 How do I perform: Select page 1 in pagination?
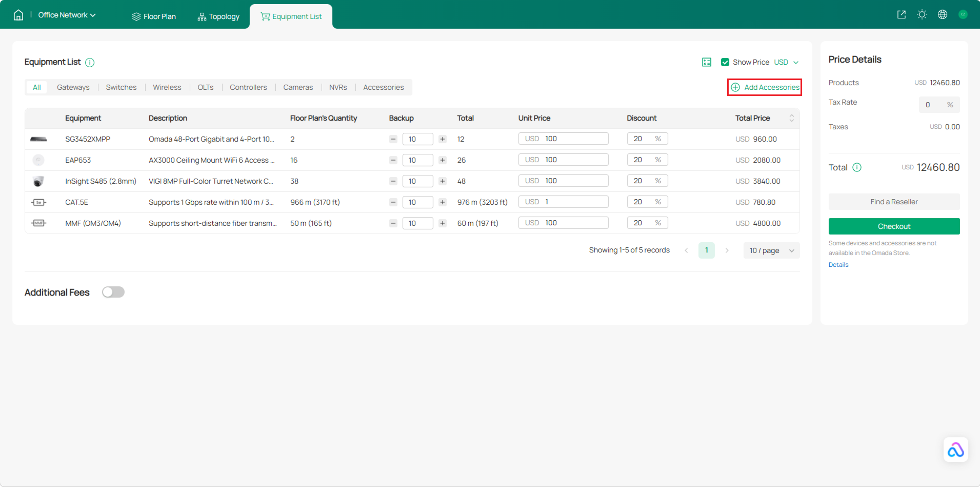click(x=706, y=251)
